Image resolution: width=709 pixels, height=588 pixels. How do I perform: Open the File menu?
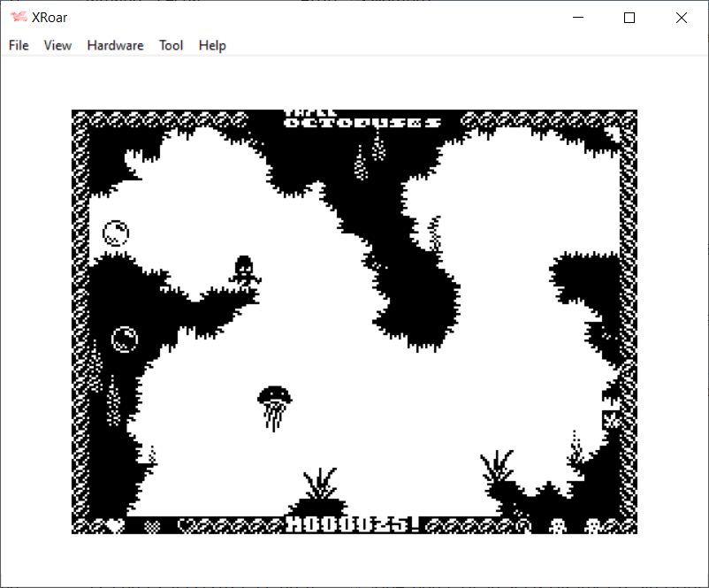(19, 45)
